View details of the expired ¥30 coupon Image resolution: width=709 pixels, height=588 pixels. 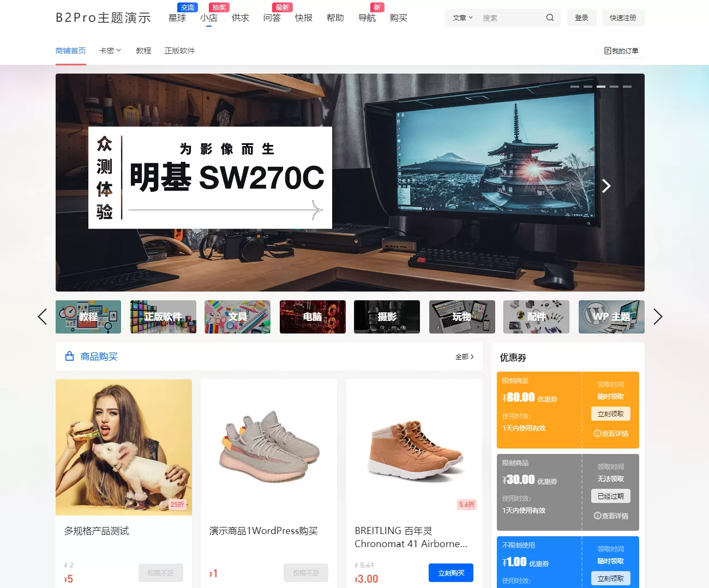pos(611,516)
